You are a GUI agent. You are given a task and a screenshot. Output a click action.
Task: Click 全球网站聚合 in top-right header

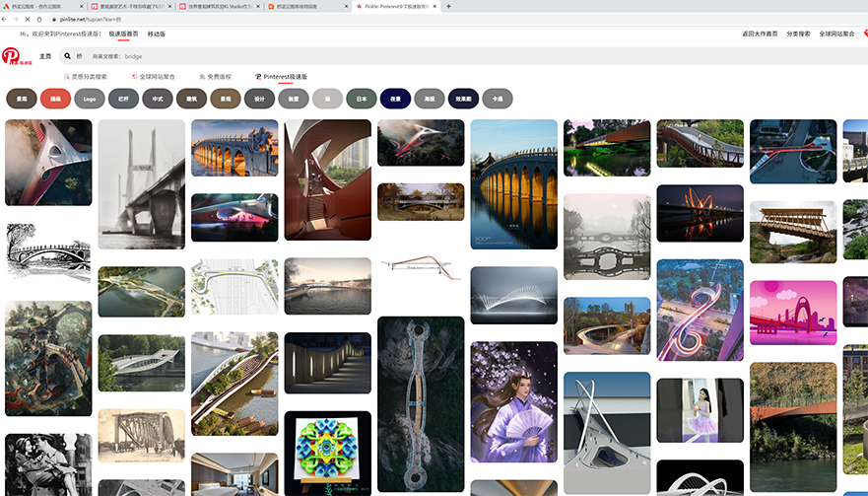tap(836, 34)
